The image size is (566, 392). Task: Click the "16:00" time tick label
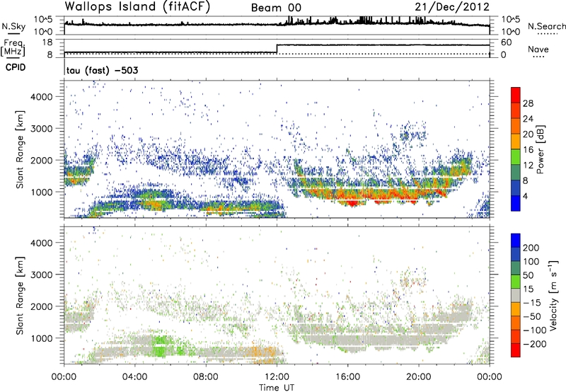(x=347, y=377)
